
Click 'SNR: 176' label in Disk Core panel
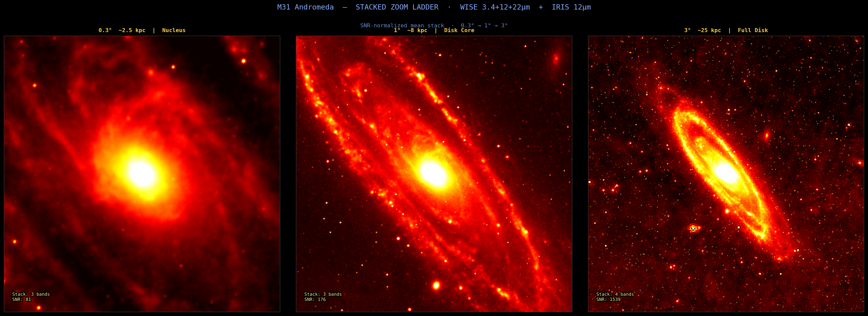pyautogui.click(x=315, y=299)
